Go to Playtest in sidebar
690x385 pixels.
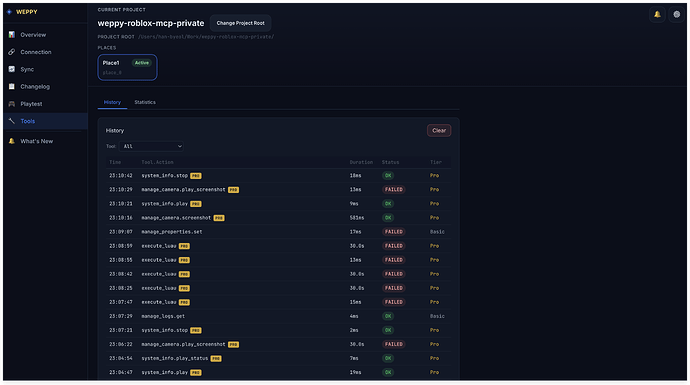coord(31,104)
